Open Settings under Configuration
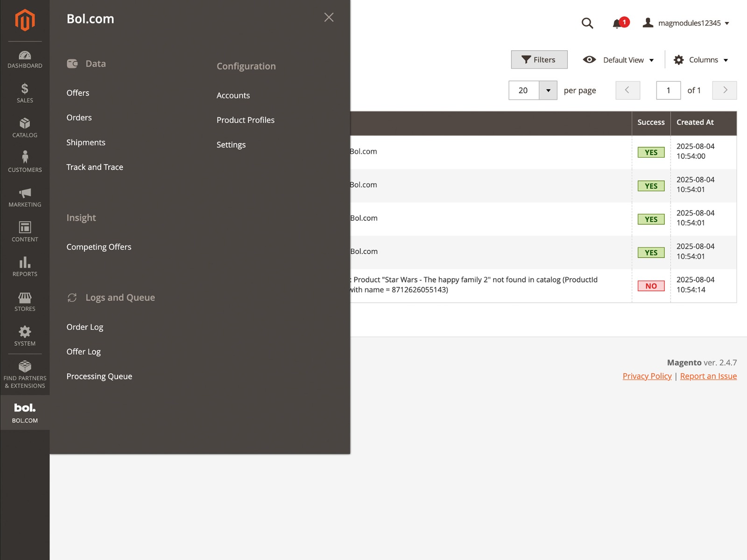747x560 pixels. point(231,145)
